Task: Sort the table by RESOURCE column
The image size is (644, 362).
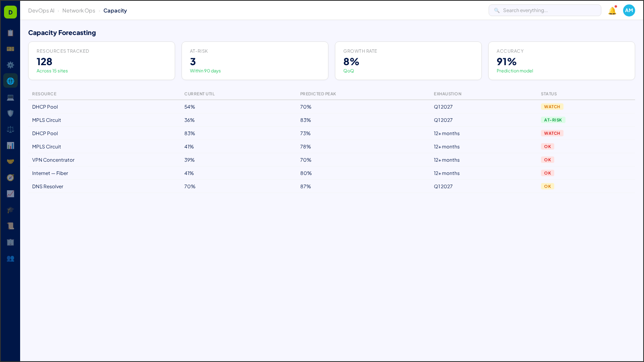Action: point(44,94)
